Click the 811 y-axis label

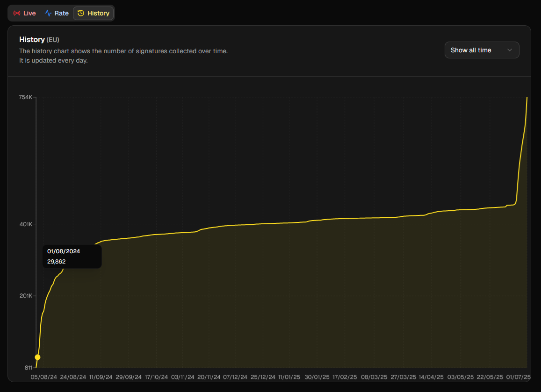click(x=29, y=368)
